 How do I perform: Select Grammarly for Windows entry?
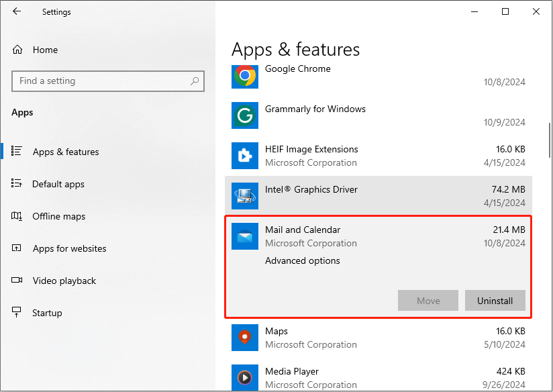(x=315, y=109)
